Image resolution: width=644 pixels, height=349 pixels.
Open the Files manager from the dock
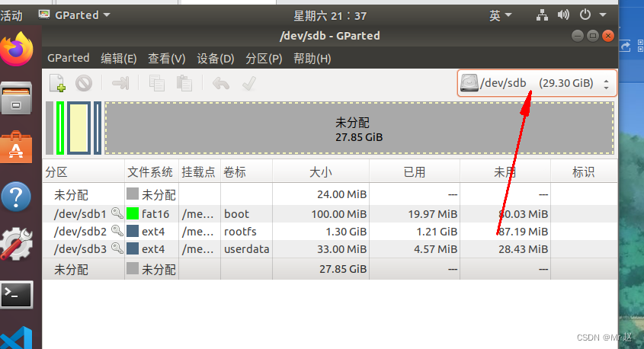(16, 98)
